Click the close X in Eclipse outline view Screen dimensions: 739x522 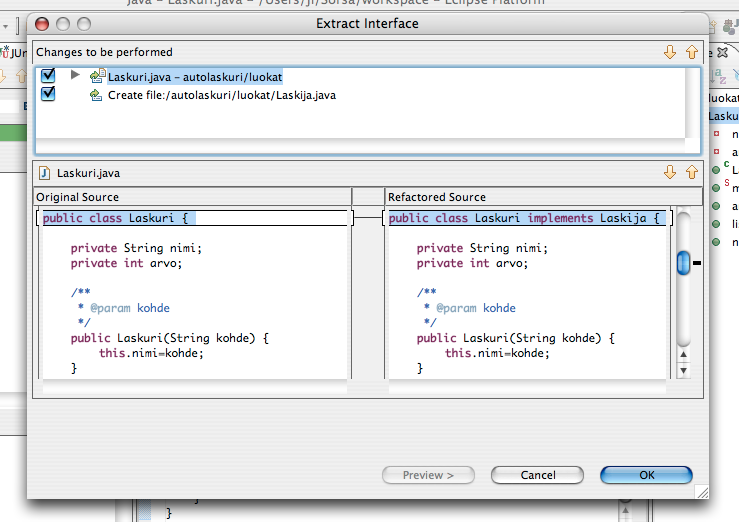click(x=722, y=52)
